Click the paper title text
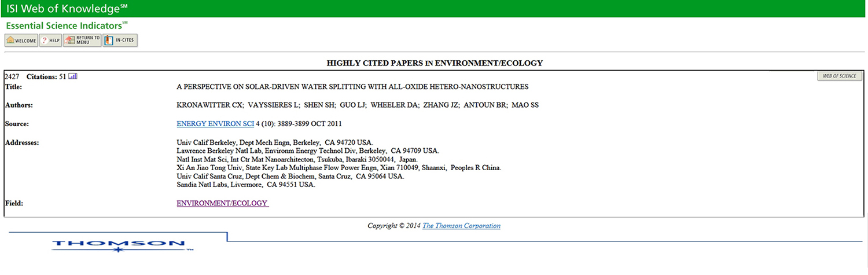Image resolution: width=868 pixels, height=275 pixels. coord(352,87)
